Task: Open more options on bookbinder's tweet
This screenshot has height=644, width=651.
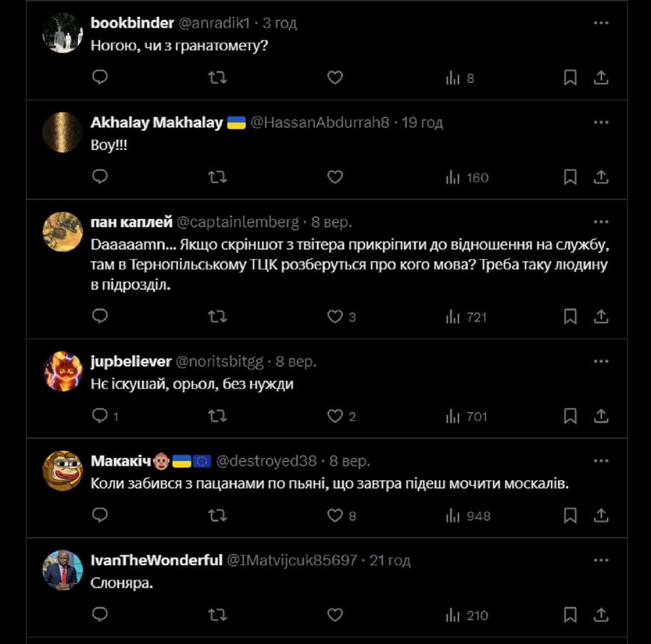Action: [601, 23]
